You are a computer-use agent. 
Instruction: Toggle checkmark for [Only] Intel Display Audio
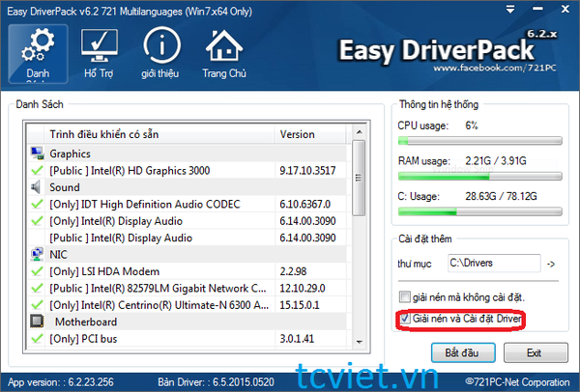point(37,221)
